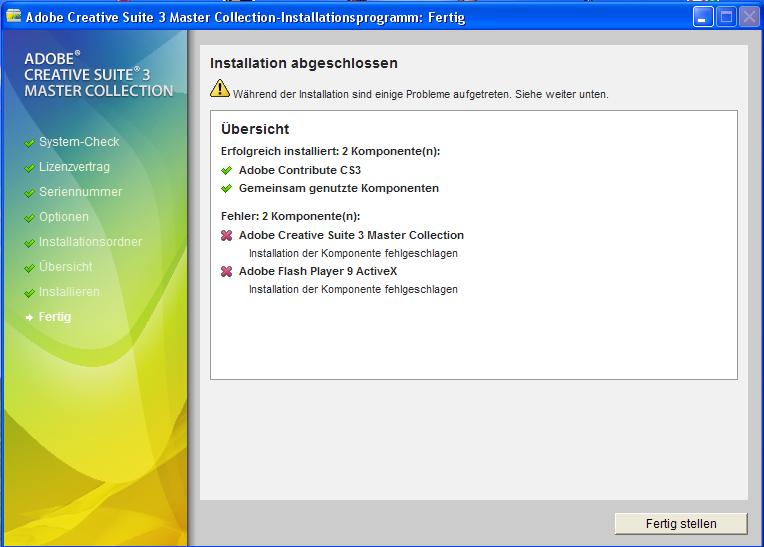764x547 pixels.
Task: Click failure message under Master Collection entry
Action: pyautogui.click(x=353, y=253)
